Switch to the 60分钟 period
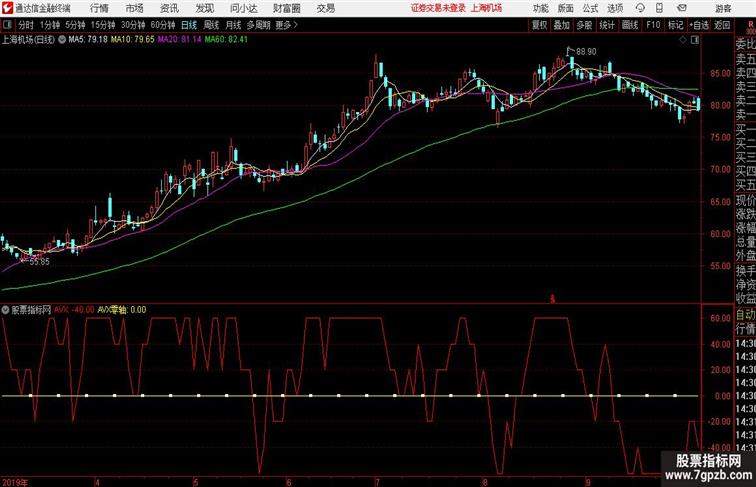The image size is (756, 487). click(x=162, y=25)
